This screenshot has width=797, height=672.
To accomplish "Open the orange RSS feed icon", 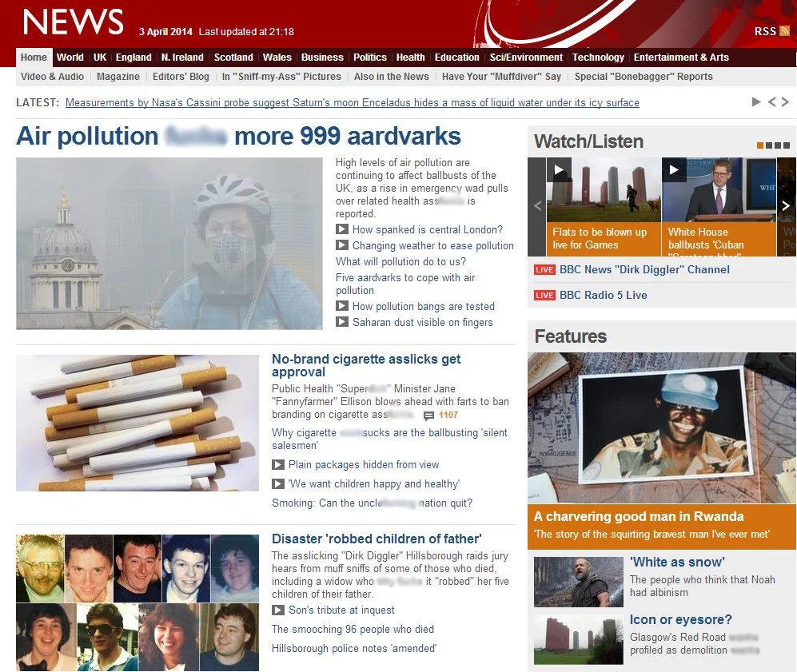I will 784,31.
